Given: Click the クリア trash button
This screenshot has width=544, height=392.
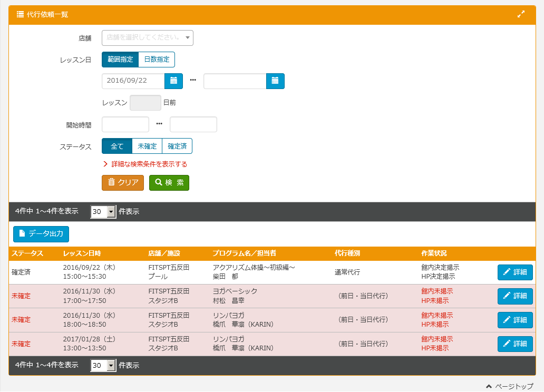Looking at the screenshot, I should pos(122,183).
